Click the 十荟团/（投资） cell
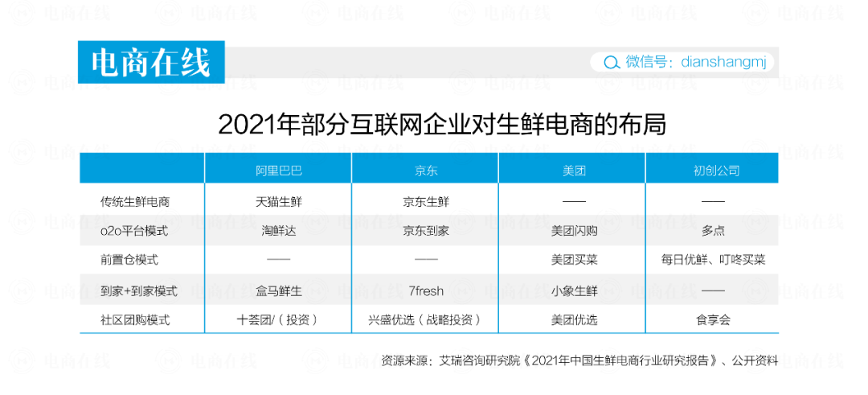 click(x=278, y=319)
